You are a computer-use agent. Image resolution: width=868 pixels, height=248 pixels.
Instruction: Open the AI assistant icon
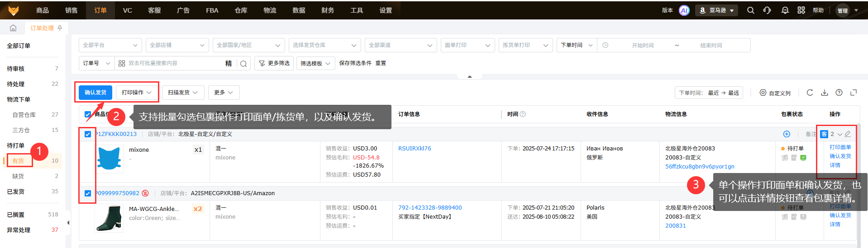[x=684, y=10]
